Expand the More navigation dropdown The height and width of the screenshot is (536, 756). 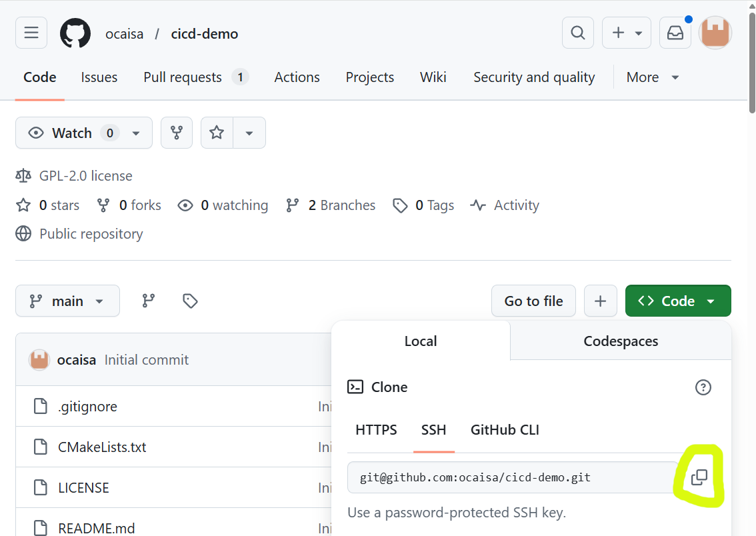coord(653,77)
